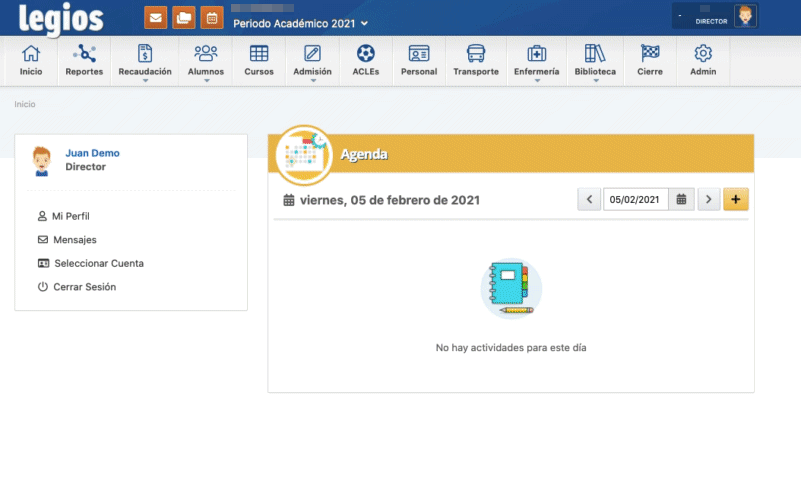Expand the Alumnos menu dropdown
Viewport: 801px width, 494px height.
coord(206,62)
